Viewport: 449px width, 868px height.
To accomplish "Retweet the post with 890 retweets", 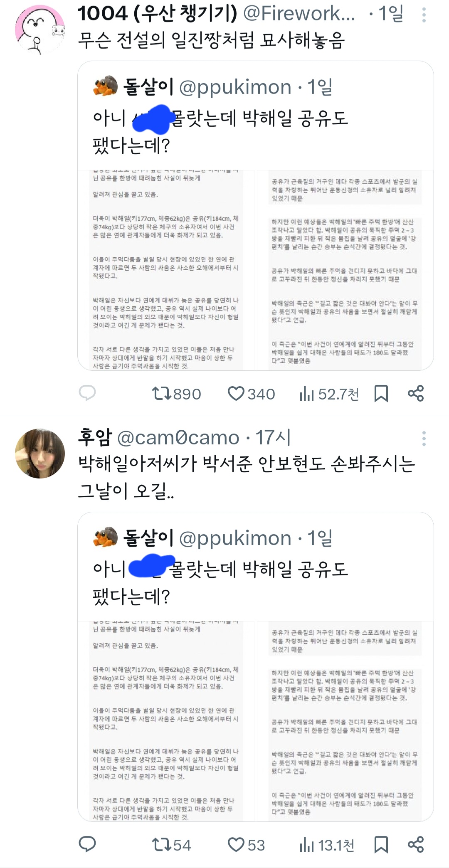I will [176, 394].
